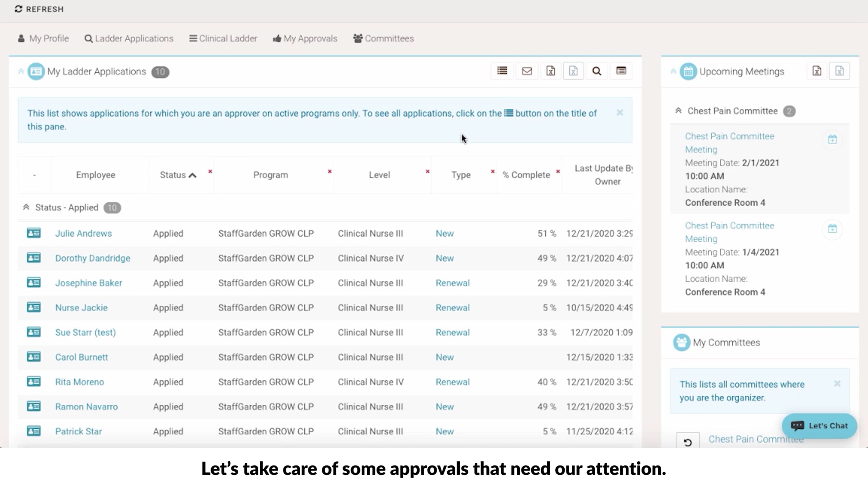Screen dimensions: 868x488
Task: Click the table layout icon in toolbar
Action: (x=621, y=71)
